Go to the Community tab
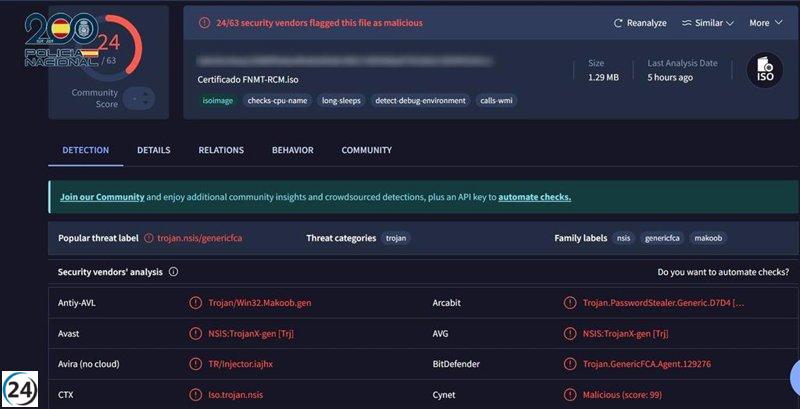This screenshot has height=409, width=800. (366, 150)
